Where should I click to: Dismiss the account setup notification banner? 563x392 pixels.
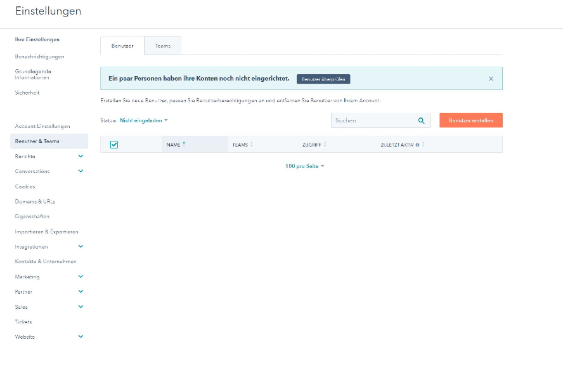pyautogui.click(x=491, y=79)
